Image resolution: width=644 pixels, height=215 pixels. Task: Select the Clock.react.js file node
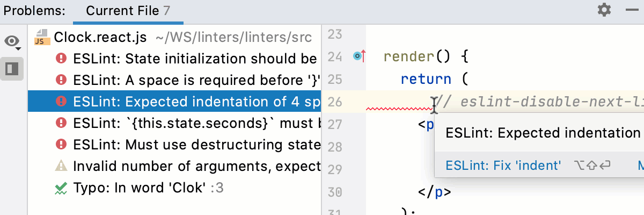[x=100, y=38]
